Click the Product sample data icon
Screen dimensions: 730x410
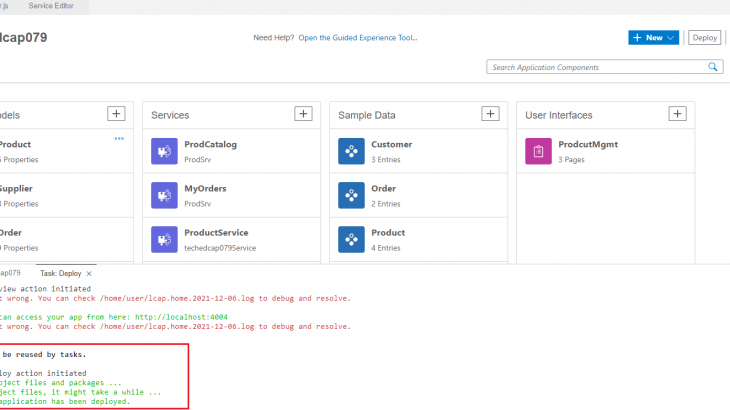(x=351, y=240)
